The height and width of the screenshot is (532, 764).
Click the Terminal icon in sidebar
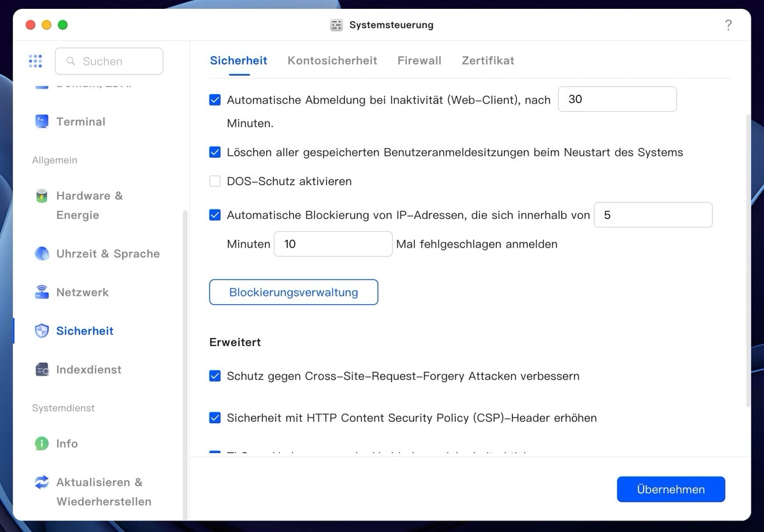point(41,122)
